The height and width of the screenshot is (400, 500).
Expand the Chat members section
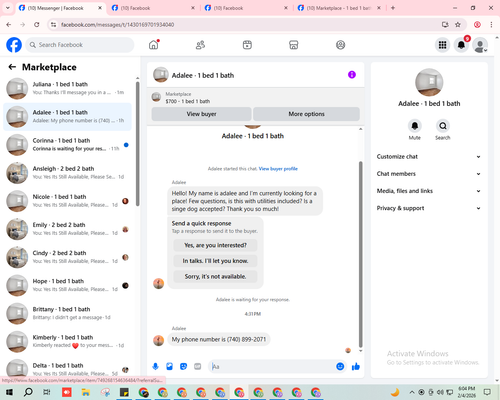pyautogui.click(x=429, y=174)
